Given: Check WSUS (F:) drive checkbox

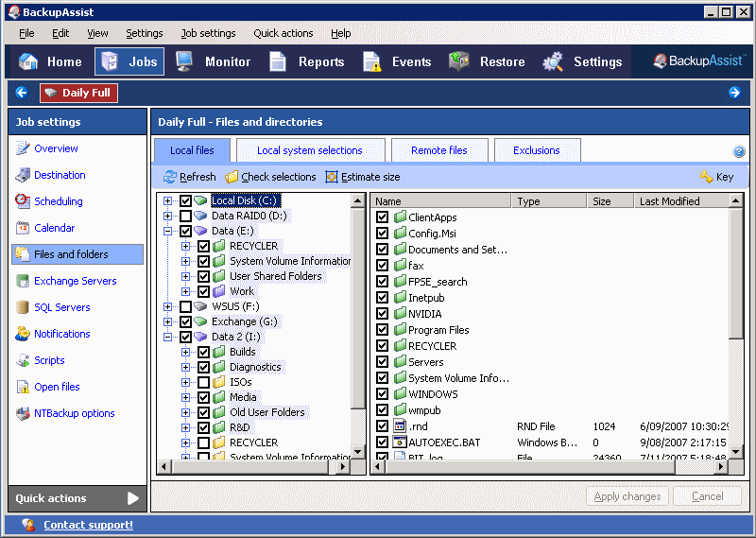Looking at the screenshot, I should click(185, 306).
